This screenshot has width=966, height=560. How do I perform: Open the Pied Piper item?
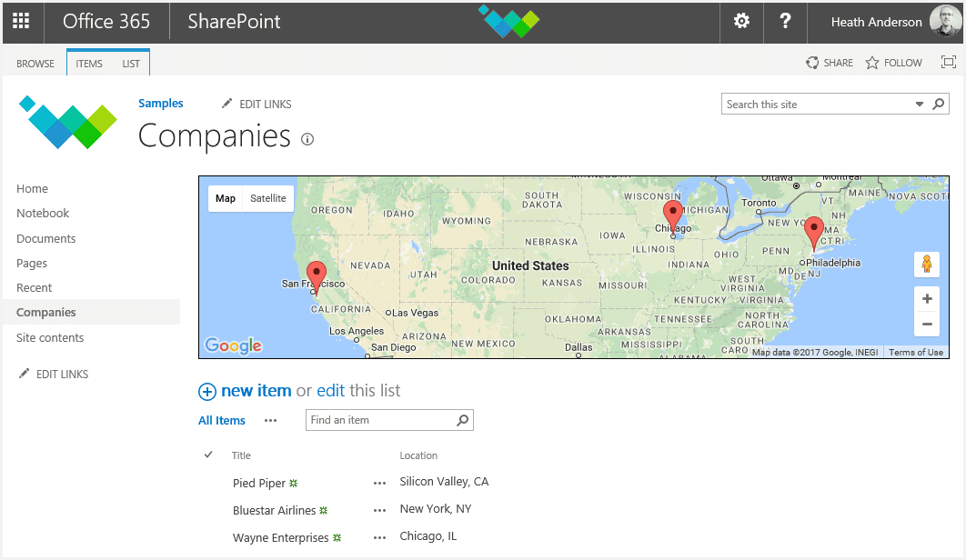258,483
